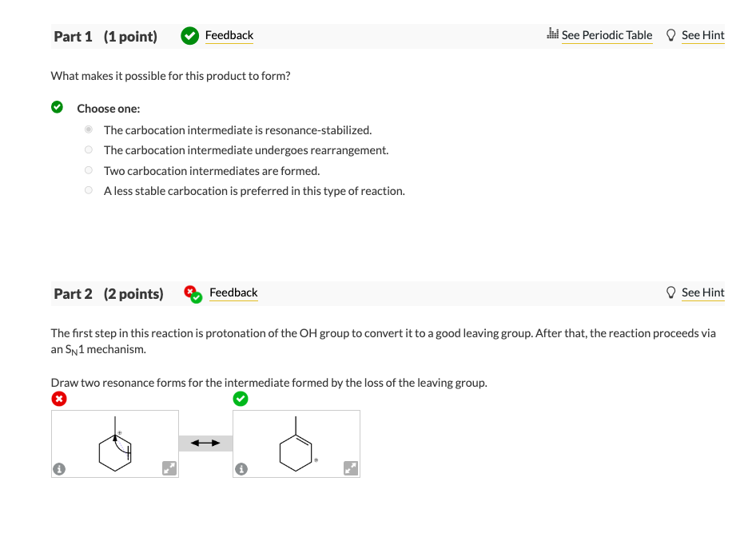The width and height of the screenshot is (756, 533).
Task: Click the green checkmark beside Part 1 Feedback
Action: click(x=189, y=35)
